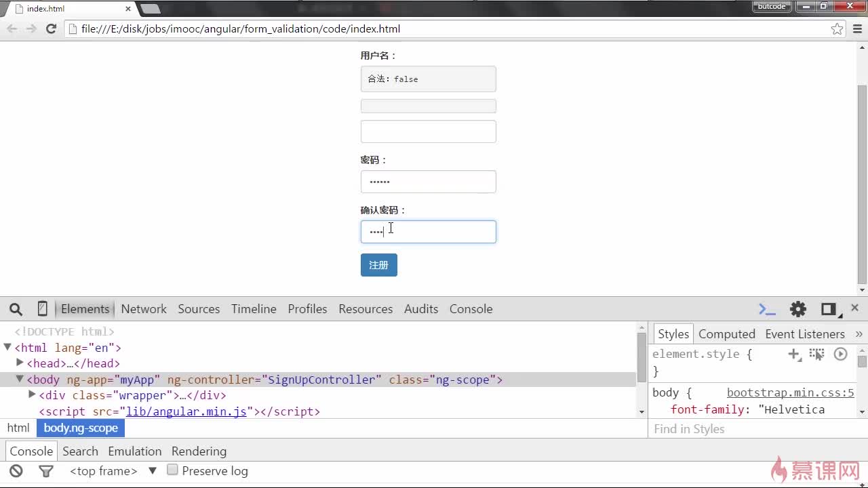Viewport: 868px width, 488px height.
Task: Select the DOCTYPE html line
Action: [64, 331]
